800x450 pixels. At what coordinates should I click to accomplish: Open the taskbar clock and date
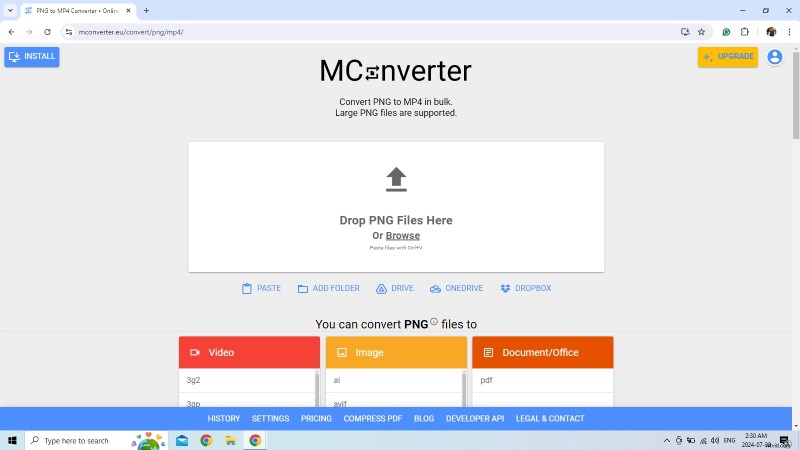756,440
